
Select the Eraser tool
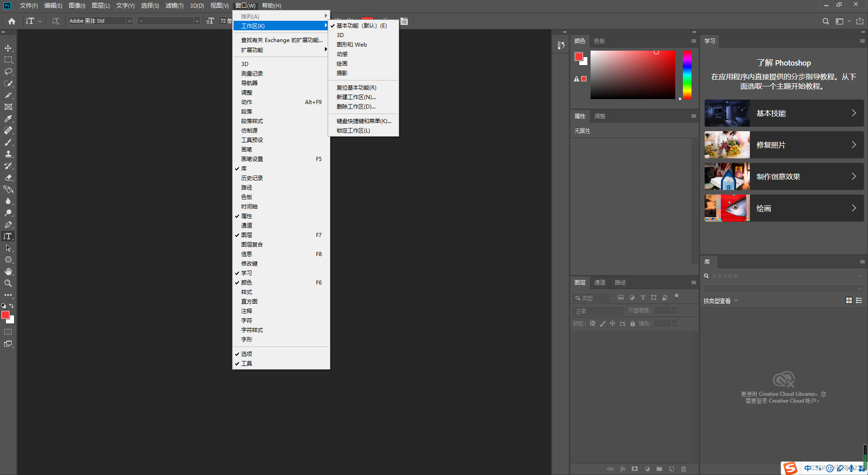point(8,178)
